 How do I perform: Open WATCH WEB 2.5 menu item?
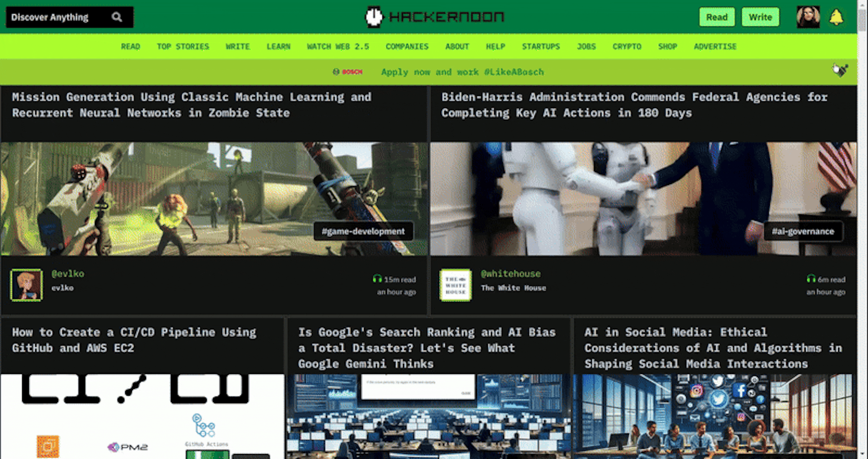coord(338,47)
